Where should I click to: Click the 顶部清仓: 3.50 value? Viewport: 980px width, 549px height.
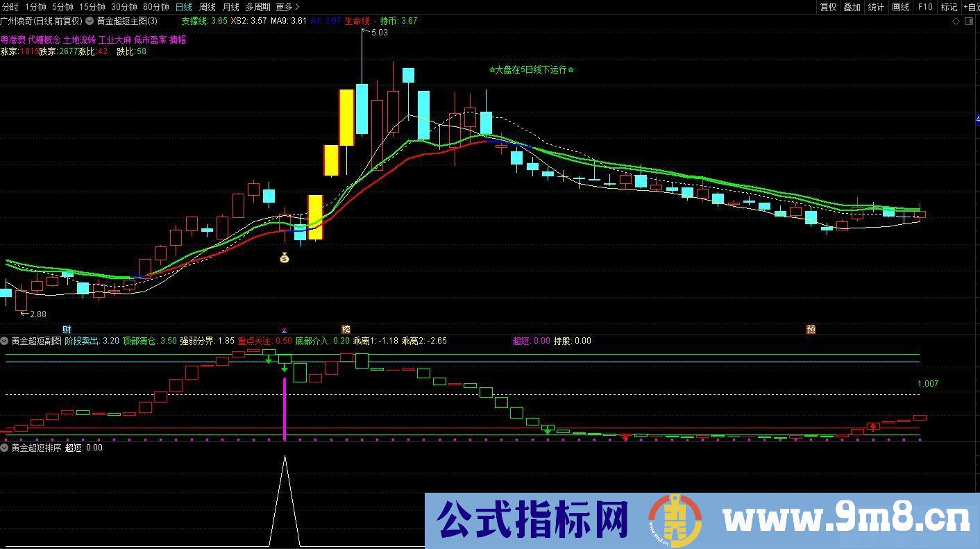click(x=149, y=341)
